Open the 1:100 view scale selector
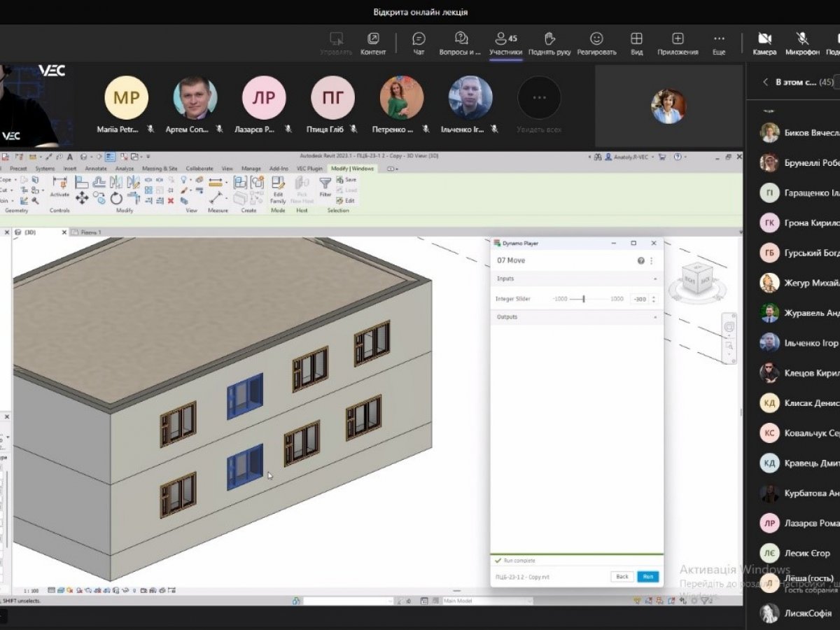Viewport: 840px width, 630px height. coord(30,591)
